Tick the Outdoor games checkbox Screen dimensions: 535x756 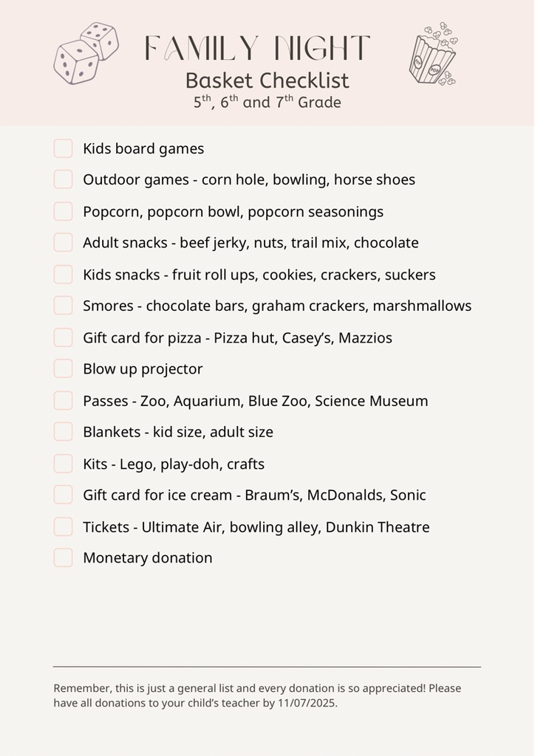[63, 179]
